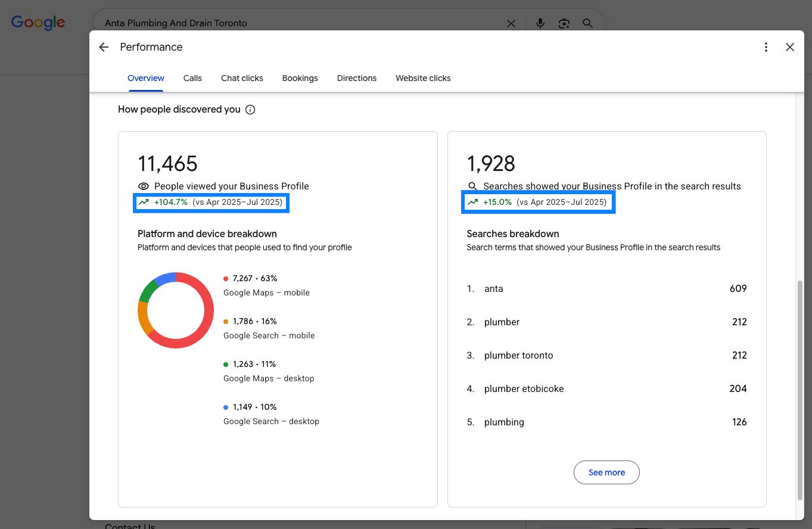Viewport: 812px width, 529px height.
Task: Open the three-dot more options menu
Action: (x=766, y=47)
